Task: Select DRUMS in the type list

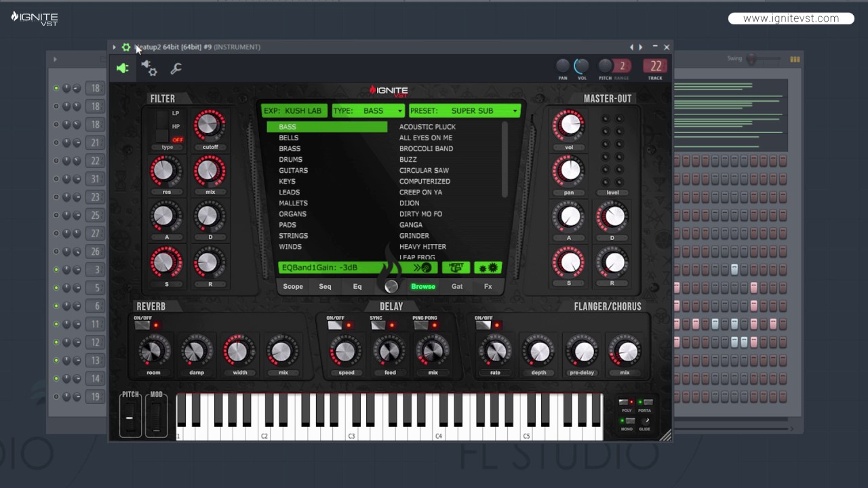Action: click(290, 159)
